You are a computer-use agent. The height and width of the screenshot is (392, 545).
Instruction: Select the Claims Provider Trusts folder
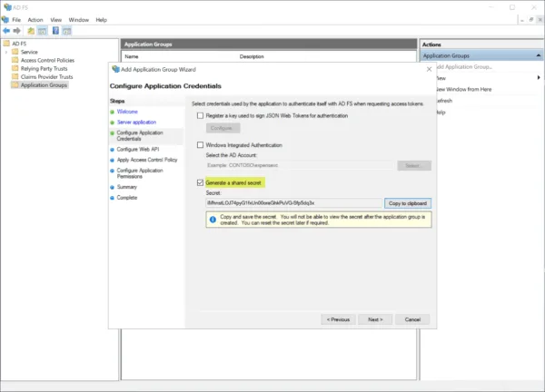click(46, 77)
